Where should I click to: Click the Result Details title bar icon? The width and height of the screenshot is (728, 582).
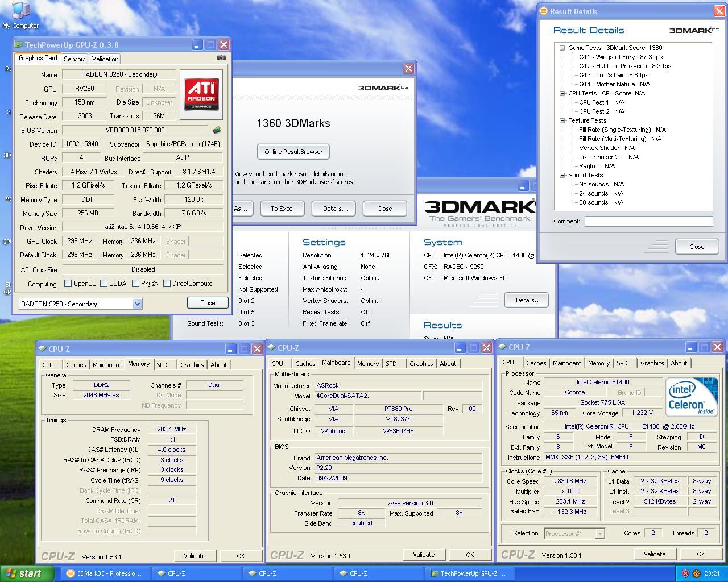544,11
